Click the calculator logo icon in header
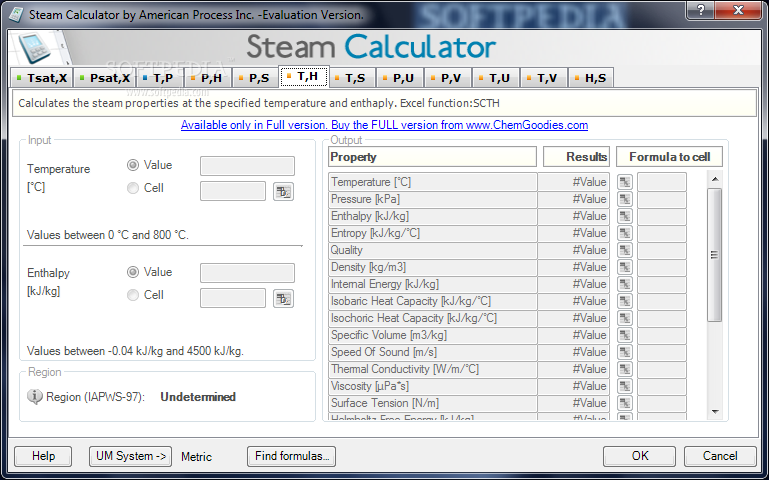This screenshot has height=480, width=769. pos(34,48)
